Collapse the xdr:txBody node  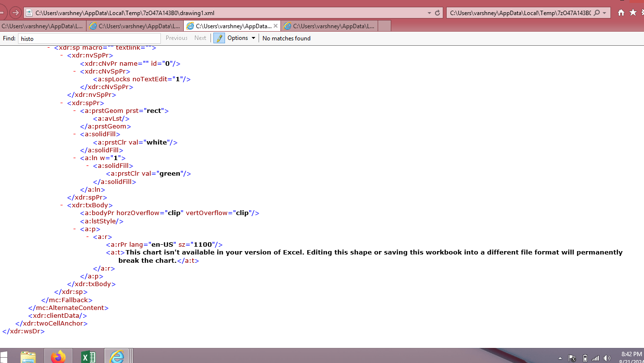coord(62,205)
